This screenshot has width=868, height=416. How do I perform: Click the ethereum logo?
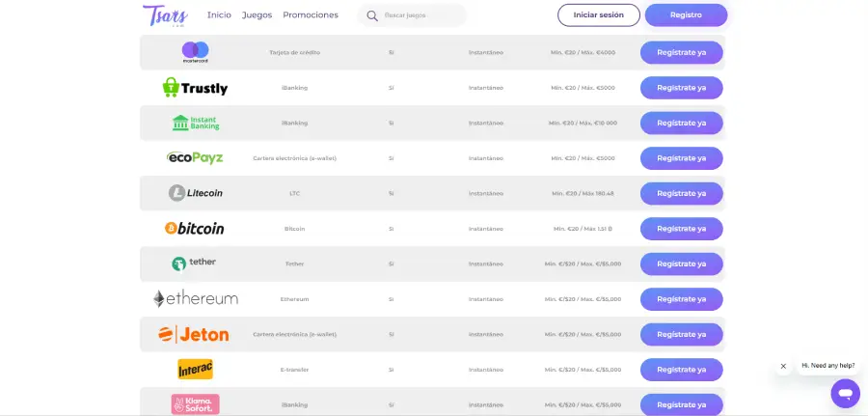coord(196,299)
